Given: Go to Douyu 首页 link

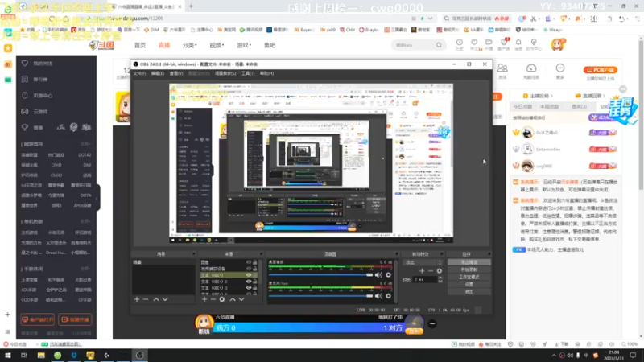Looking at the screenshot, I should (x=140, y=45).
